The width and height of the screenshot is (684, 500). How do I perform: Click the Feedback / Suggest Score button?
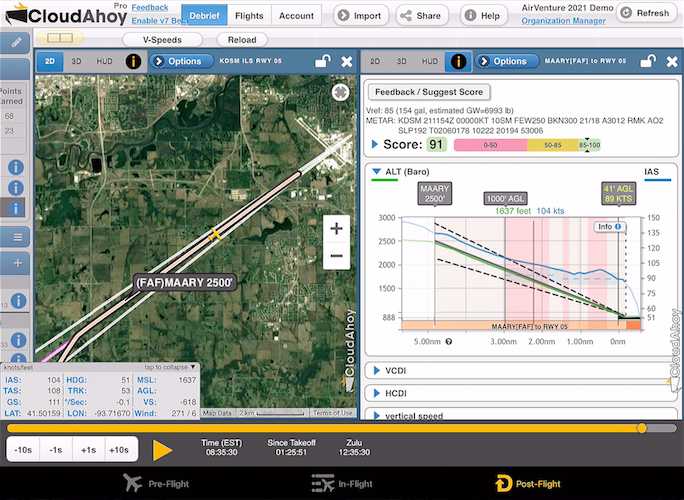point(428,92)
